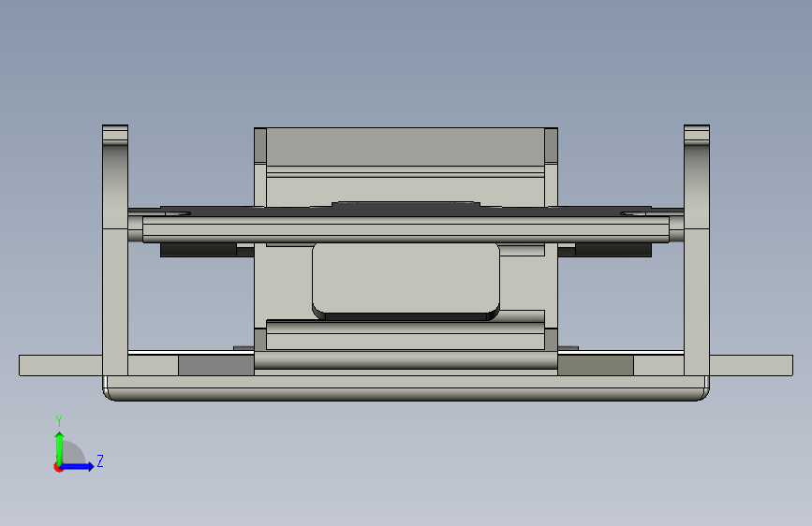This screenshot has height=526, width=812.
Task: Select the right flange extending beyond the bracket
Action: point(751,366)
